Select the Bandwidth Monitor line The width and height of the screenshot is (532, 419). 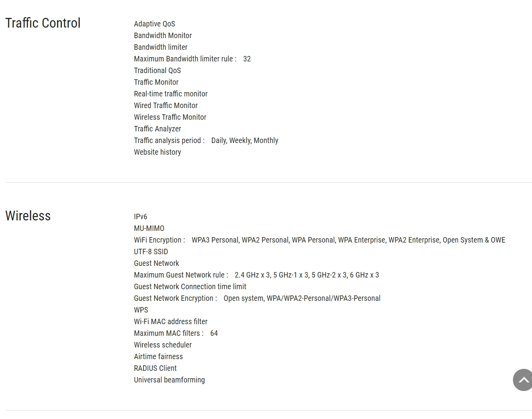(x=163, y=35)
